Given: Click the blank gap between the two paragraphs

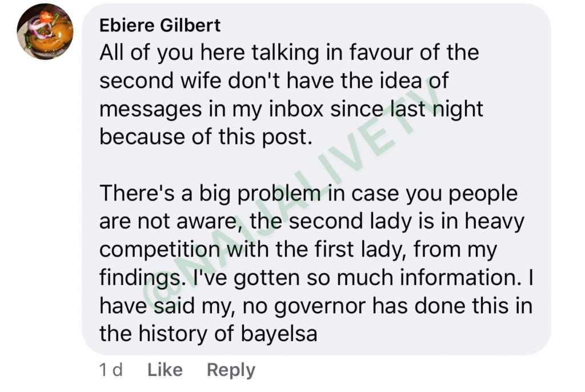Looking at the screenshot, I should coord(316,165).
